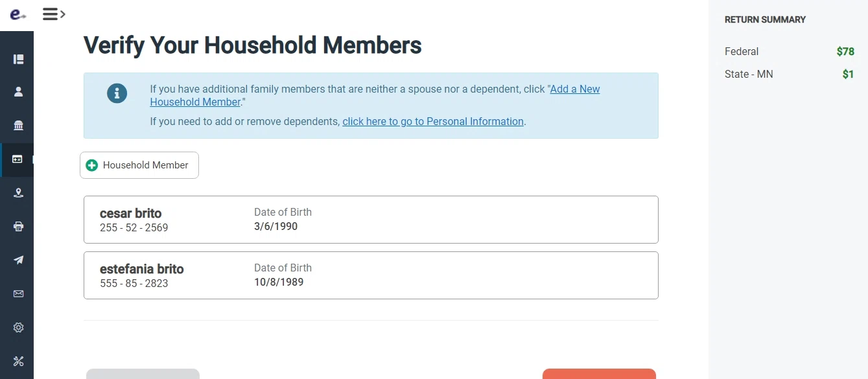Viewport: 868px width, 379px height.
Task: Open the settings gear icon in the sidebar
Action: coord(18,328)
